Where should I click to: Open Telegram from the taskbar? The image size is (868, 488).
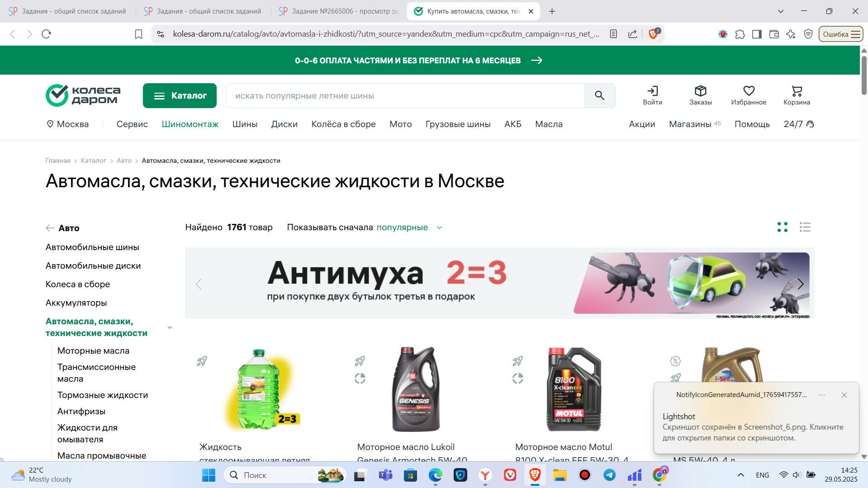[x=609, y=475]
